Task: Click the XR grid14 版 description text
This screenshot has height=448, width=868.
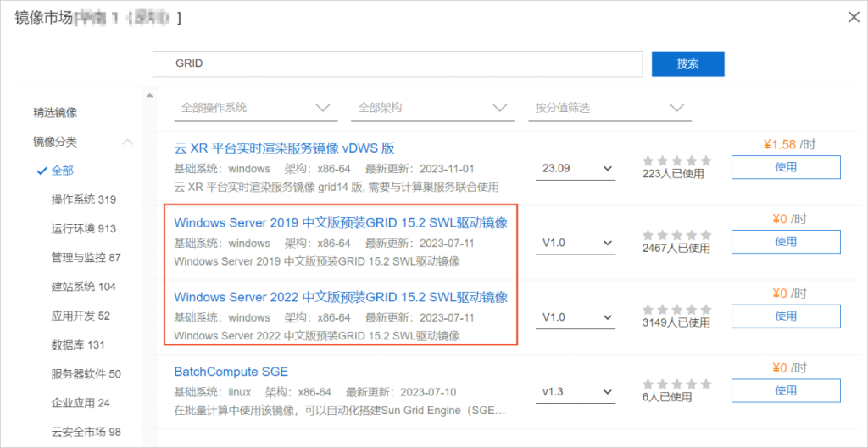Action: click(x=337, y=187)
